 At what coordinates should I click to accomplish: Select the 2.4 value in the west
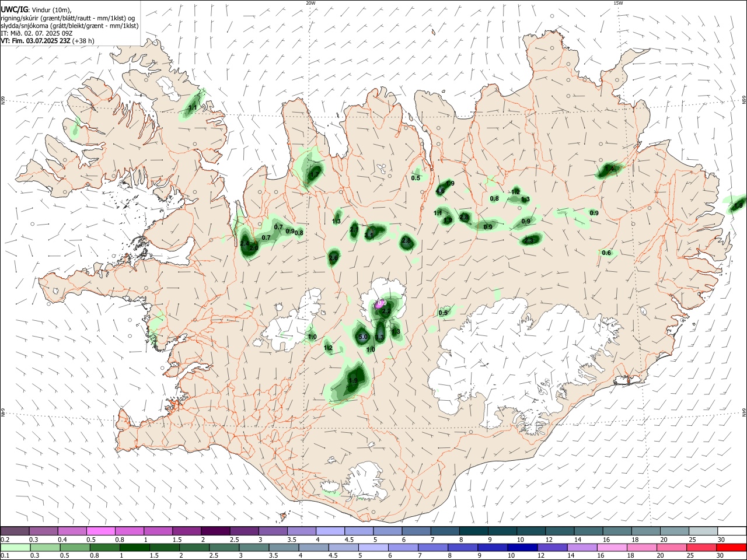pyautogui.click(x=245, y=243)
